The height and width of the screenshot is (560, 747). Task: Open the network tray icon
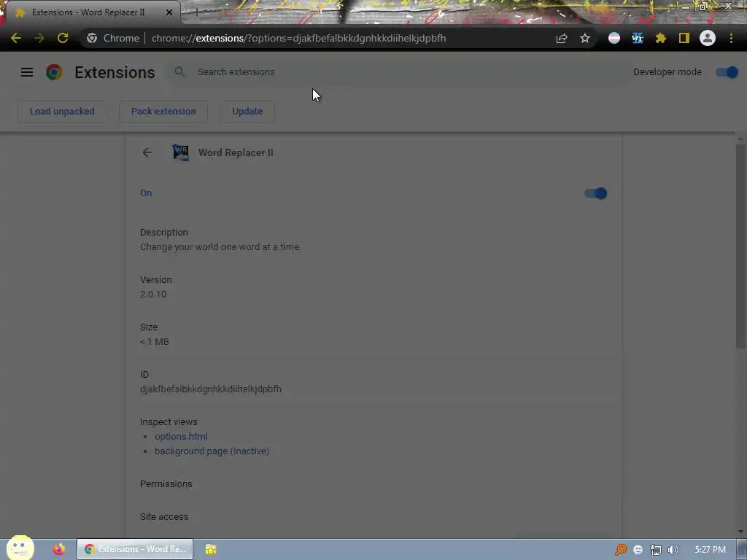tap(656, 550)
